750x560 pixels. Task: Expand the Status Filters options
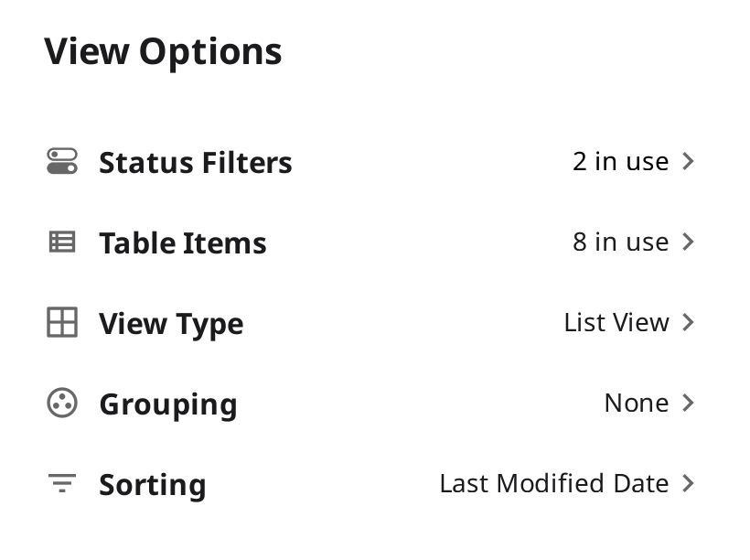point(688,162)
